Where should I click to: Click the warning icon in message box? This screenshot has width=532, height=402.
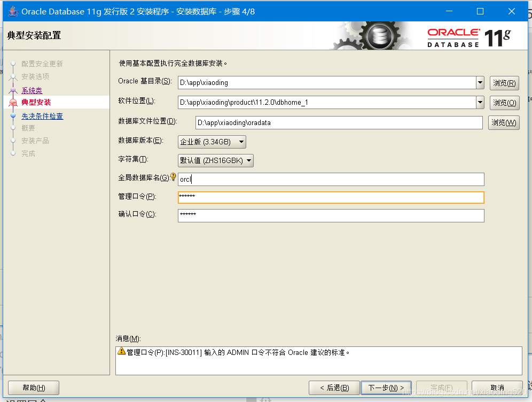(121, 351)
